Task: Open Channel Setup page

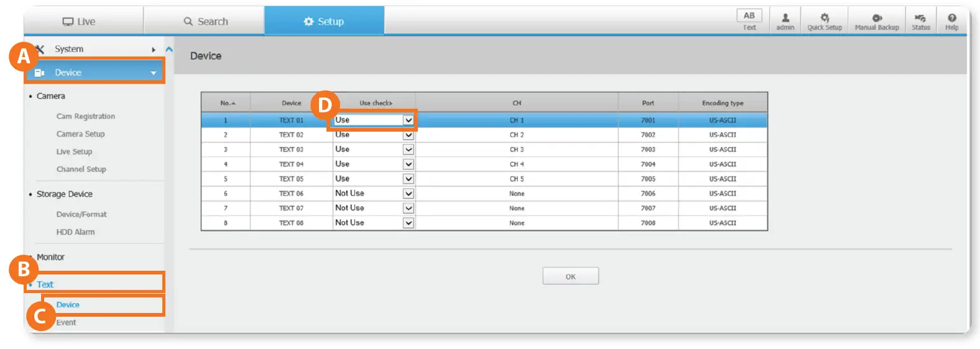Action: (x=81, y=169)
